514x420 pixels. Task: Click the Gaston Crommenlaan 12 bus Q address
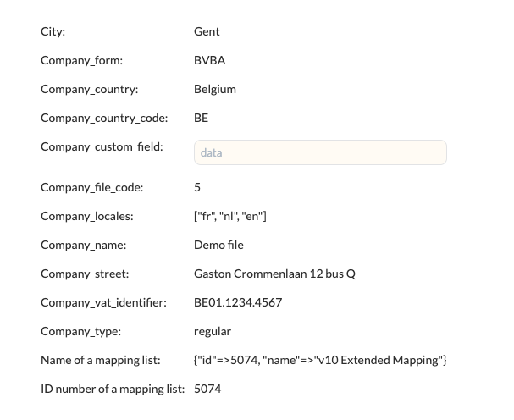point(274,274)
